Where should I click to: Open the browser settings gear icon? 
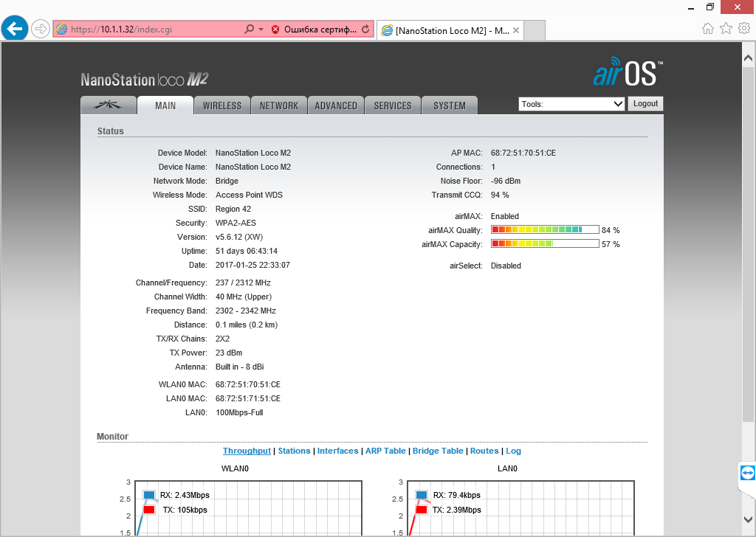[x=743, y=29]
